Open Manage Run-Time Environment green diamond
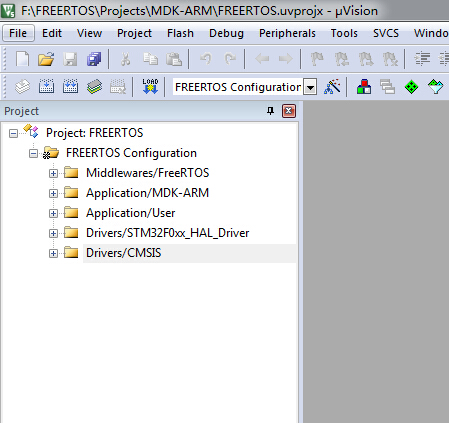Viewport: 449px width, 423px height. click(x=411, y=87)
